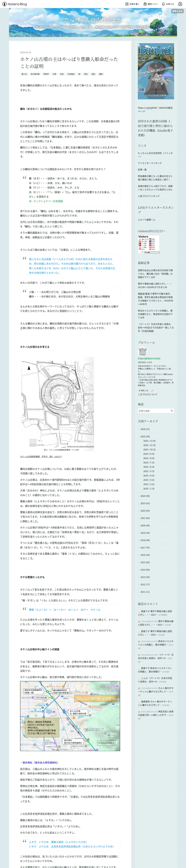The image size is (186, 868).
Task: Select the 前方後円墳 category tag
Action: [35, 74]
